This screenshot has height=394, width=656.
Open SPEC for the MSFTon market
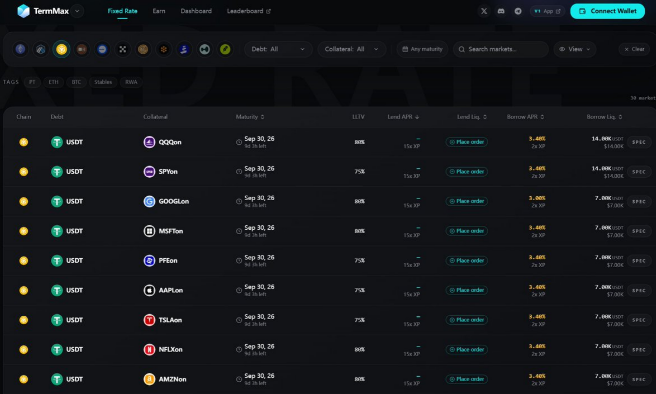pos(639,231)
